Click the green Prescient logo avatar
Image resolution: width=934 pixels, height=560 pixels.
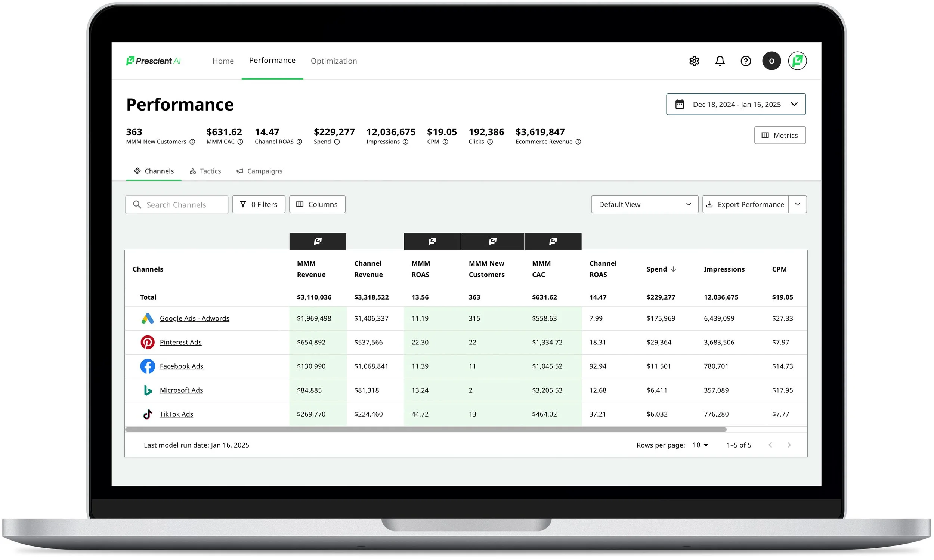(x=797, y=61)
